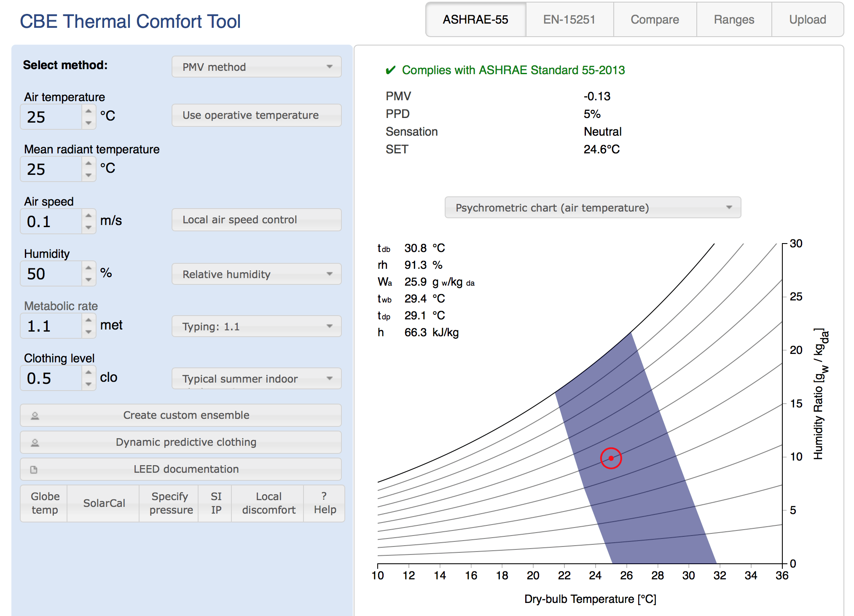Screen dimensions: 854x616
Task: Switch to the EN-15251 tab
Action: coord(569,20)
